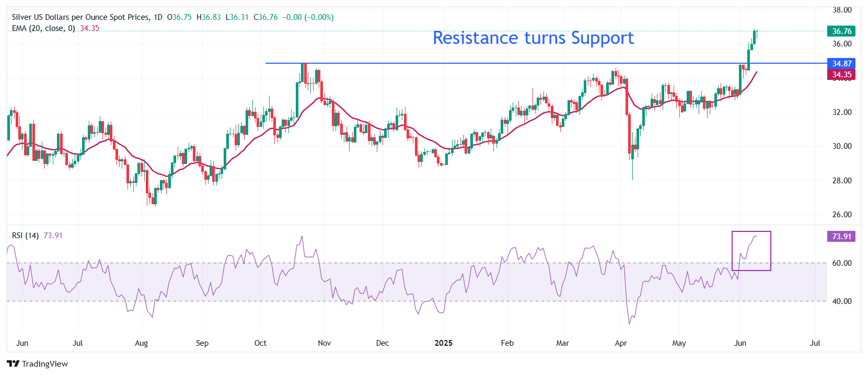Click the 26.00 label on the price axis
The height and width of the screenshot is (375, 868).
(x=842, y=215)
